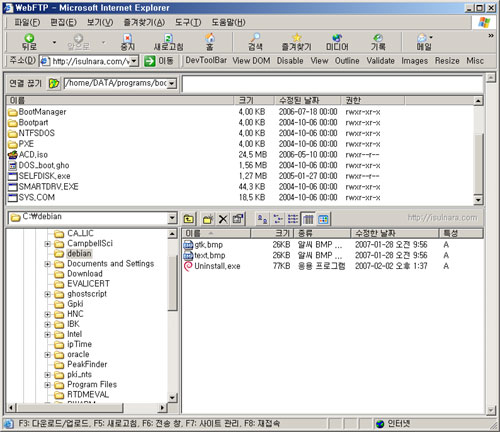Click the stop (중지) toolbar icon

pyautogui.click(x=127, y=42)
